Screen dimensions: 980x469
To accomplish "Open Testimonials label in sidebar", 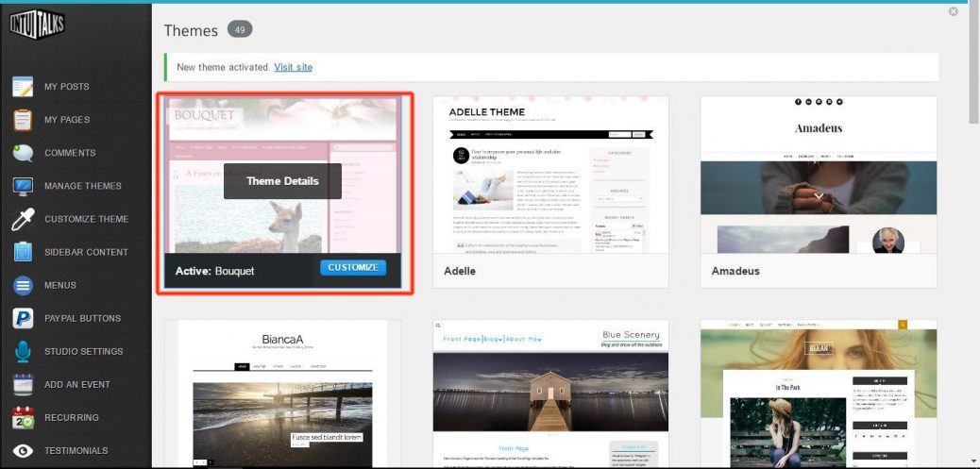I will 76,451.
